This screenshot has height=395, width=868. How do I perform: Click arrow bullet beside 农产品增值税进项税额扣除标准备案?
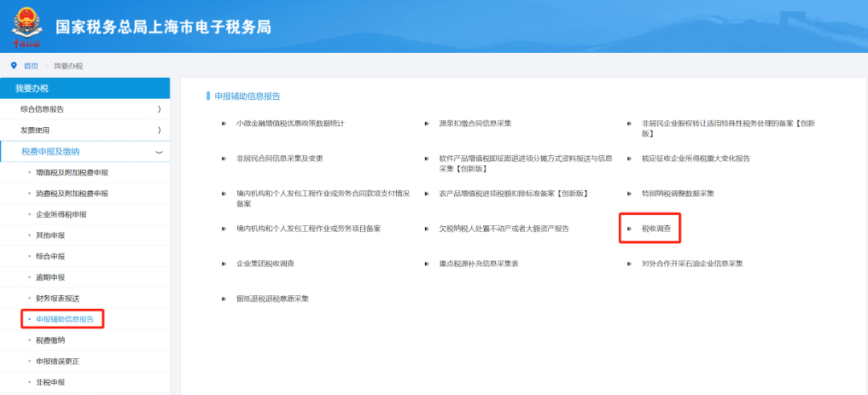pos(426,194)
